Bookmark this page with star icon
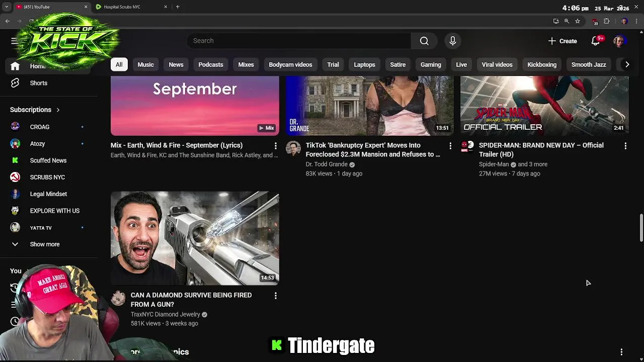644x362 pixels. (x=578, y=21)
